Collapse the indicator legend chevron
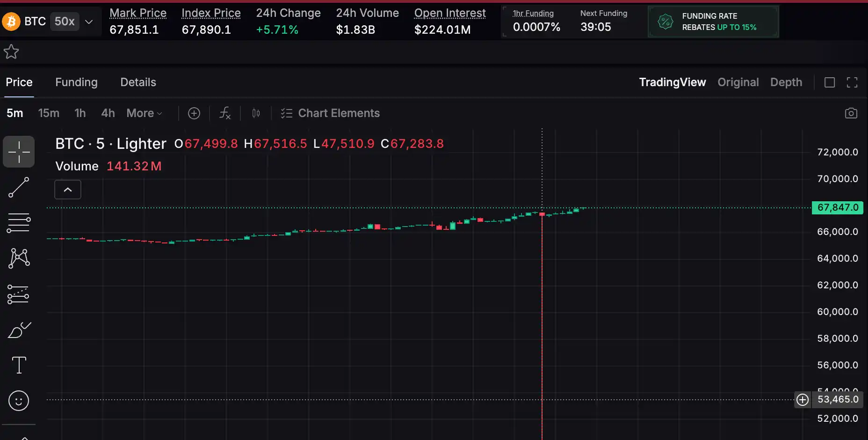 click(x=68, y=190)
